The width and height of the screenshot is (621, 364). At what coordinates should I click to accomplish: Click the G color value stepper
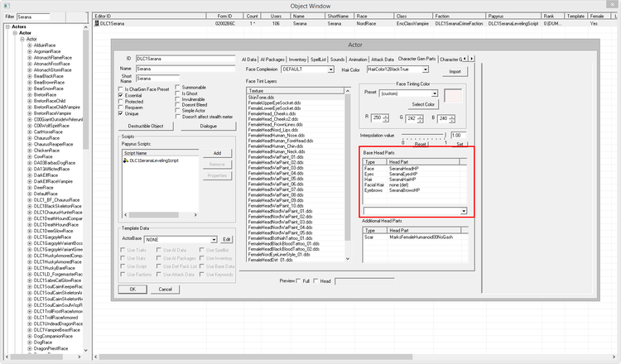[x=420, y=118]
